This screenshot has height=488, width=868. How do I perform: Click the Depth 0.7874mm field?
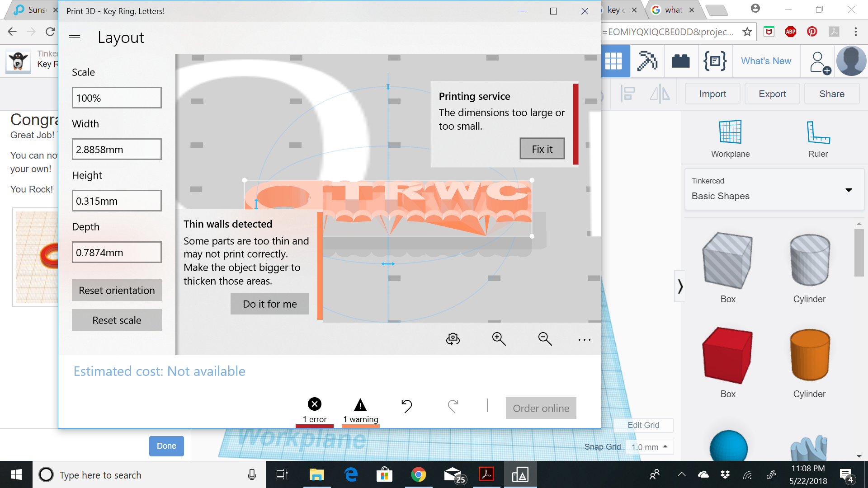coord(117,252)
